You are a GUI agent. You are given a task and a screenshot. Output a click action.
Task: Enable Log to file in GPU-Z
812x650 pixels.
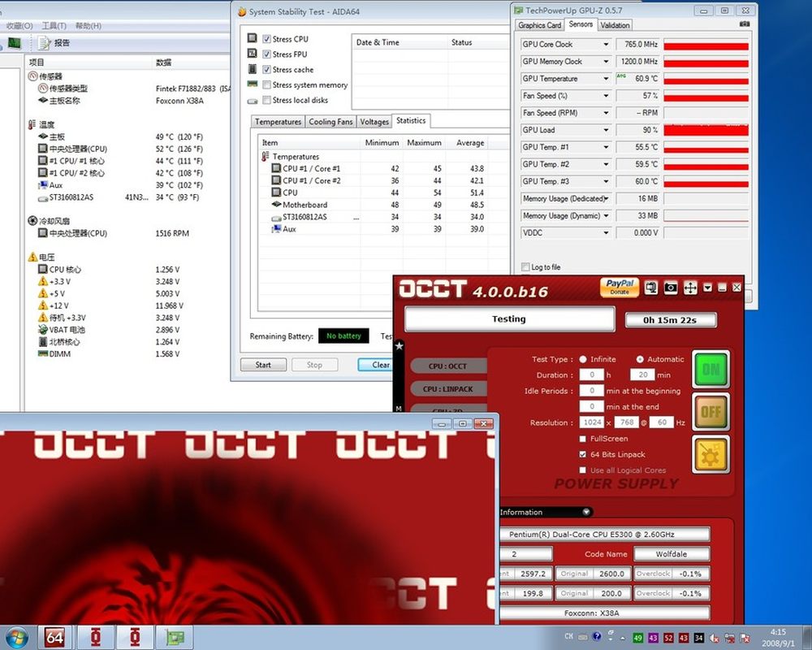[525, 267]
